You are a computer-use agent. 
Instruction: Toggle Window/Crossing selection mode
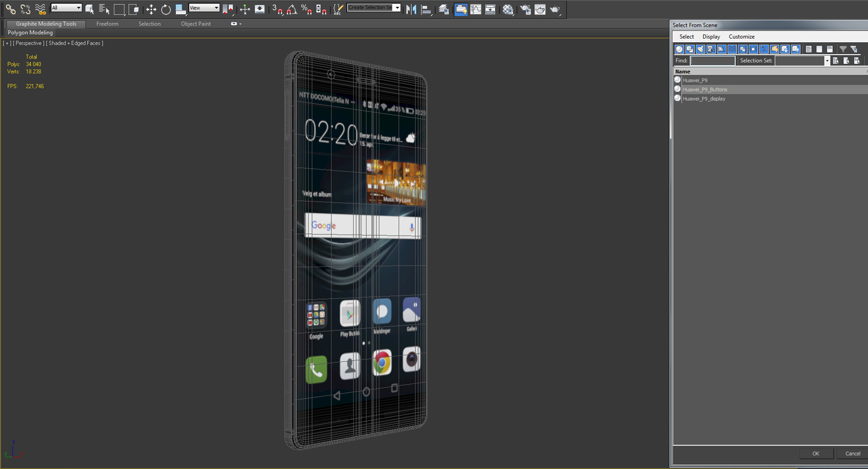[x=134, y=9]
